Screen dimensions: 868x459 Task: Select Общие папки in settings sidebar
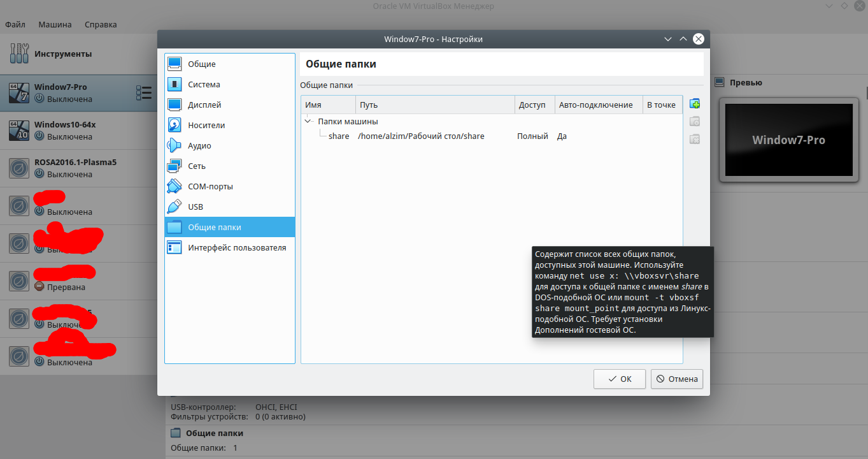click(230, 227)
